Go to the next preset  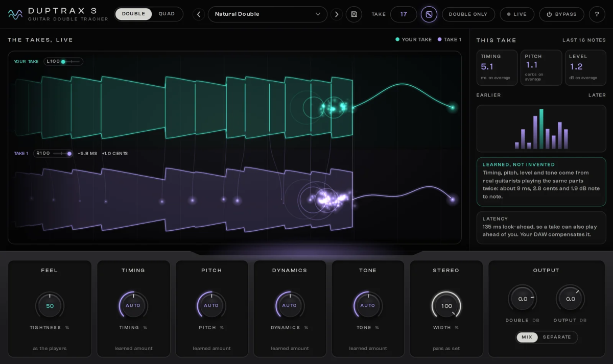click(337, 14)
